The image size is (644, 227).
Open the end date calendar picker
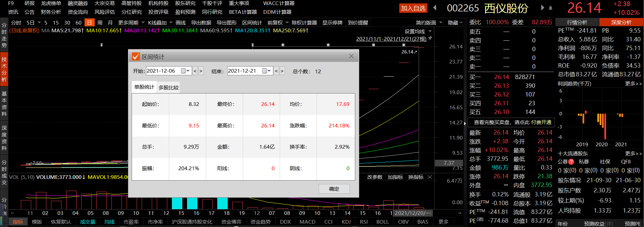pos(267,71)
